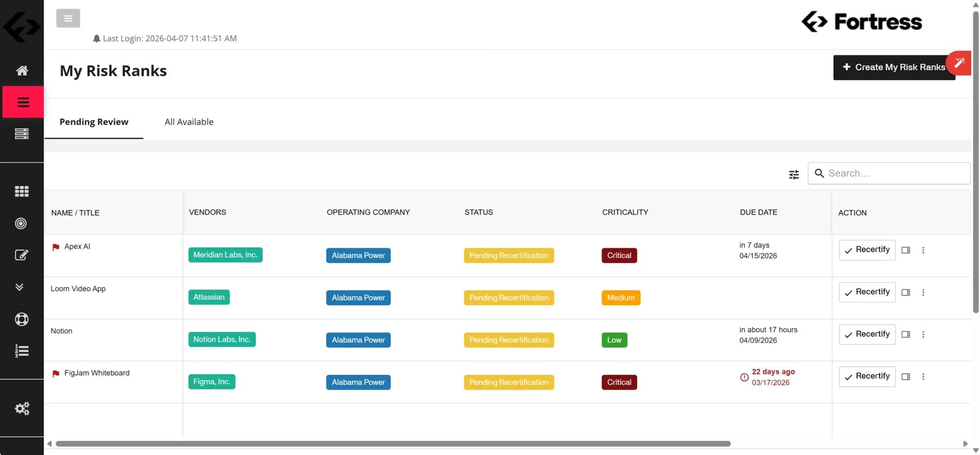Viewport: 980px width, 455px height.
Task: Expand the double chevron icon in sidebar
Action: (x=20, y=287)
